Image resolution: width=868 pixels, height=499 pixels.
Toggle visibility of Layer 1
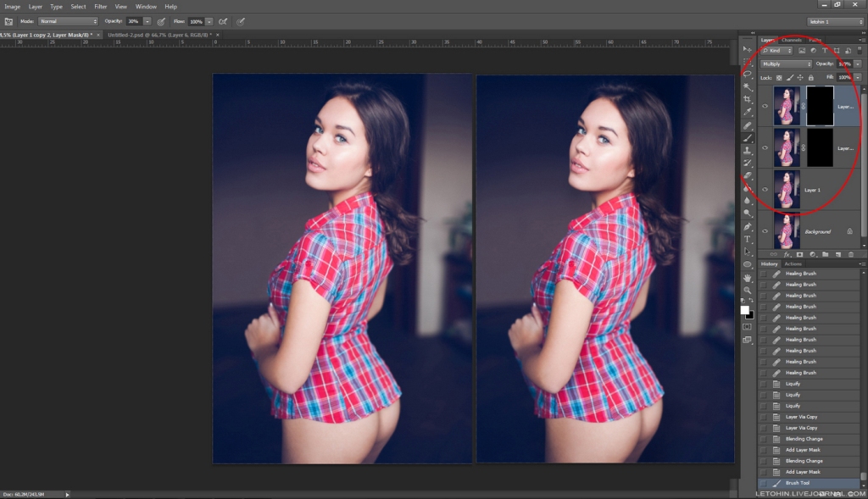pyautogui.click(x=765, y=190)
